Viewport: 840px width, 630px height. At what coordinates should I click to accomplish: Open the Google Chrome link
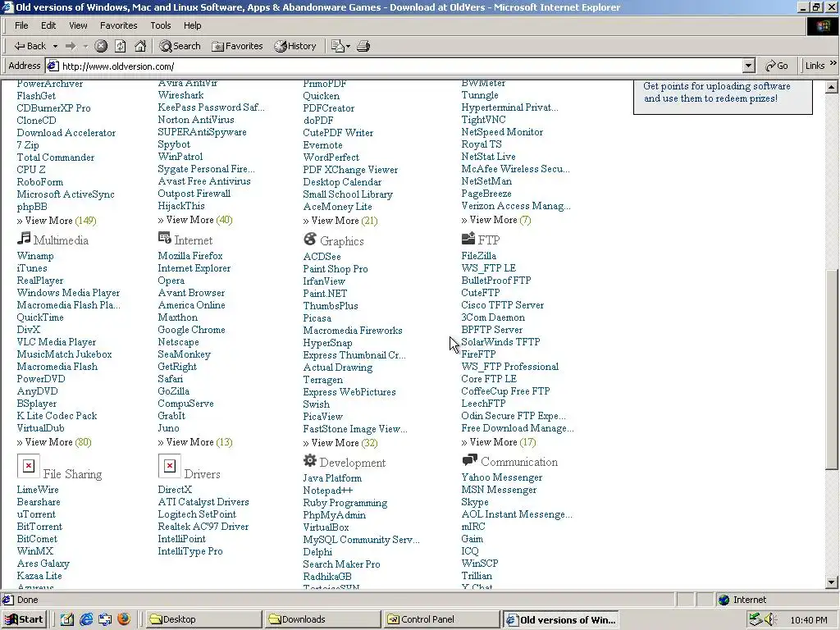point(191,330)
